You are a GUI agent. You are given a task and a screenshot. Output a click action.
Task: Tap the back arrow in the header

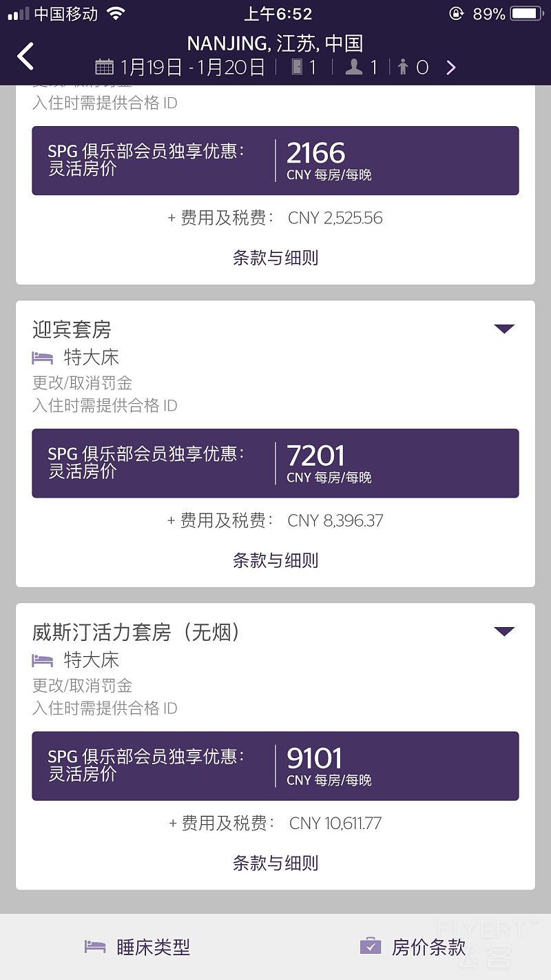point(25,57)
